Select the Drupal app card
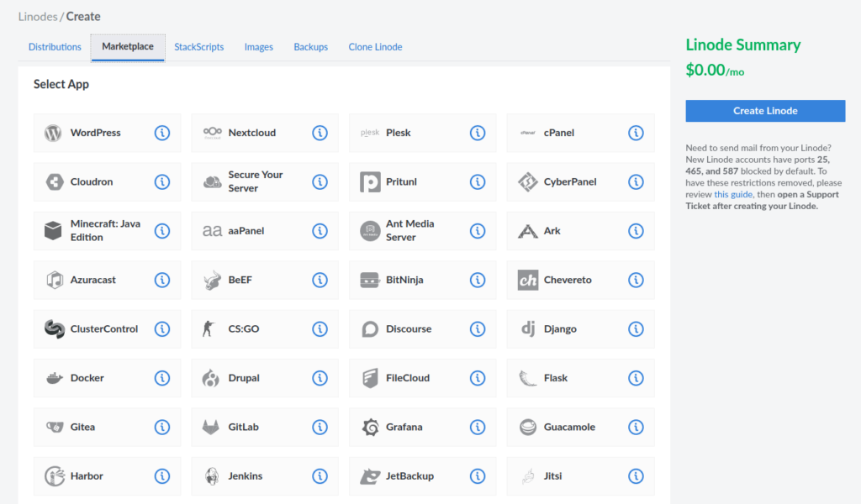This screenshot has width=861, height=504. [265, 378]
